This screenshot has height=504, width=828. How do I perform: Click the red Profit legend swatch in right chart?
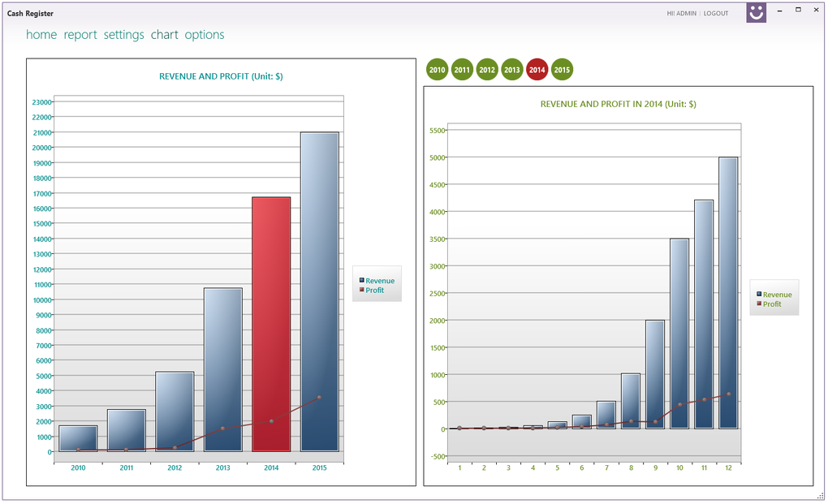[x=759, y=304]
